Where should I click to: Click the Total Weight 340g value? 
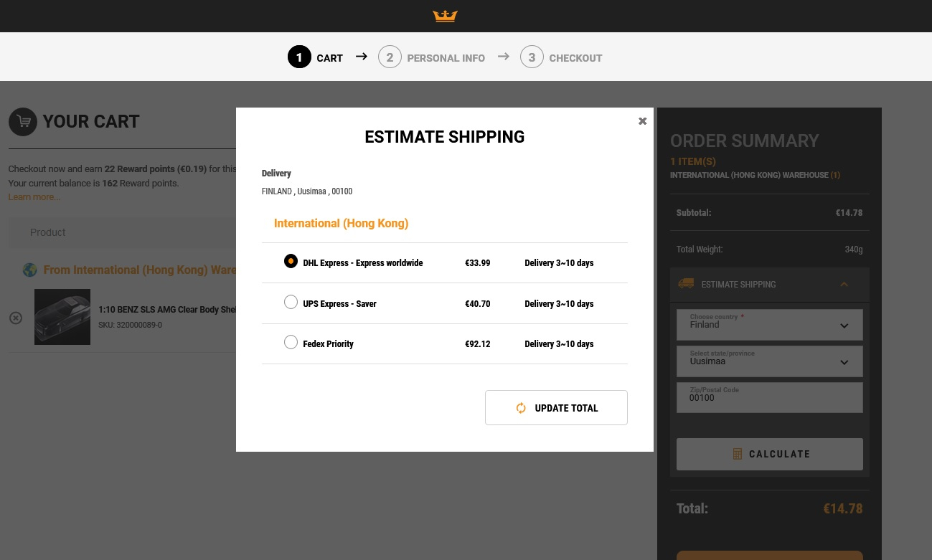click(854, 250)
